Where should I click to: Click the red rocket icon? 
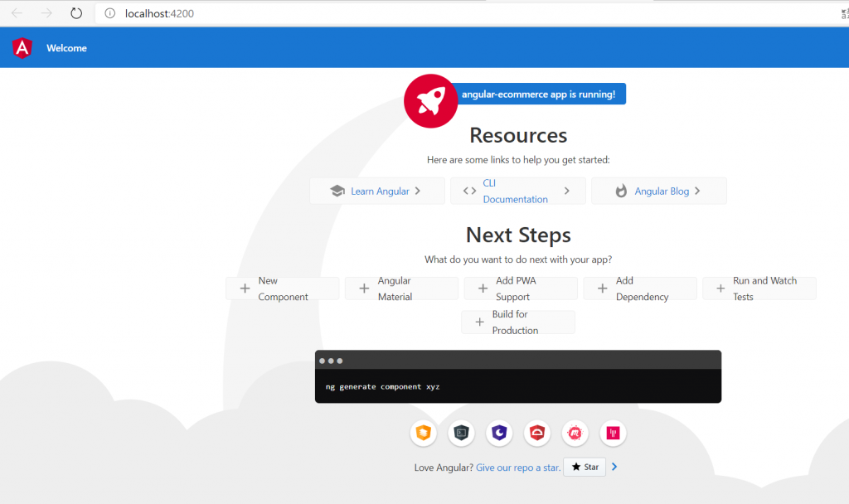click(430, 101)
